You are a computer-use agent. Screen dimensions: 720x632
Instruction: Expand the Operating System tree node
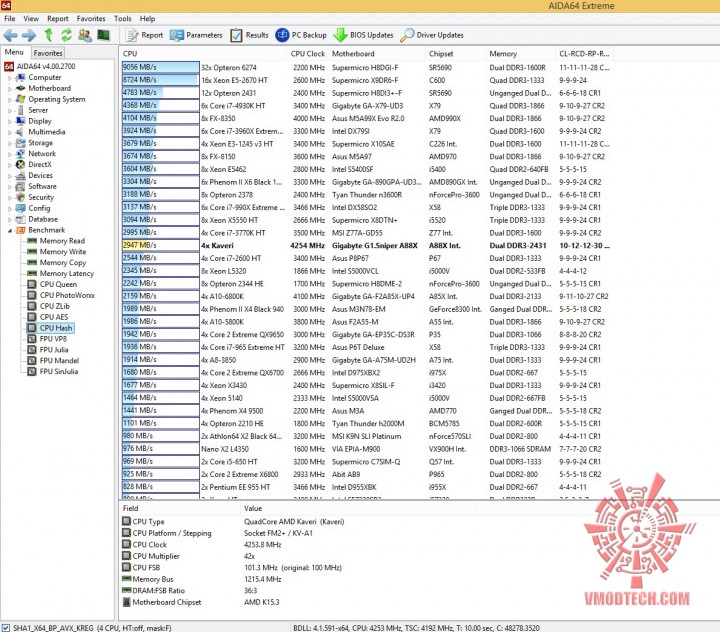pyautogui.click(x=10, y=100)
